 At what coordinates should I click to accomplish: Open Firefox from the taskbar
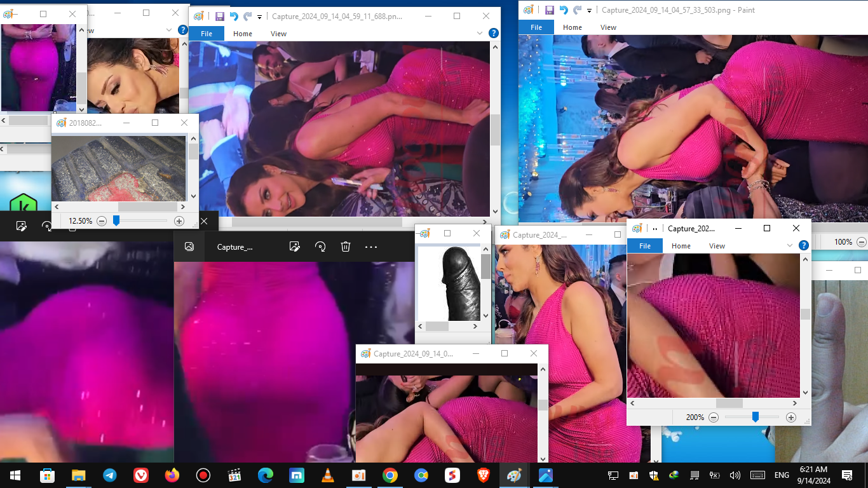pos(172,475)
